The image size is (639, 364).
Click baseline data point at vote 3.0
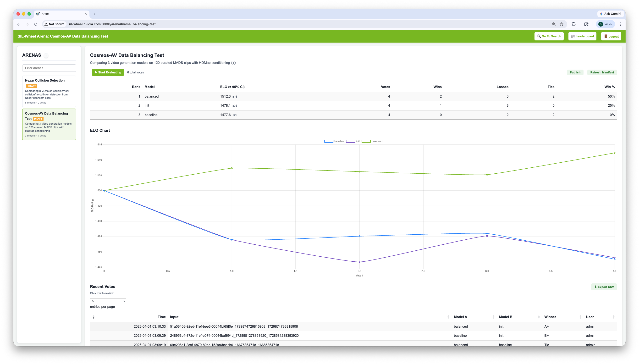click(x=487, y=233)
